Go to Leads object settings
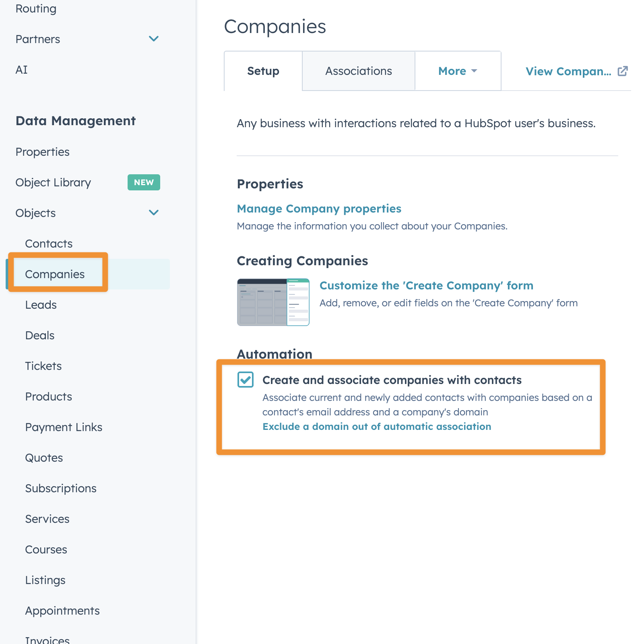644x644 pixels. point(41,305)
